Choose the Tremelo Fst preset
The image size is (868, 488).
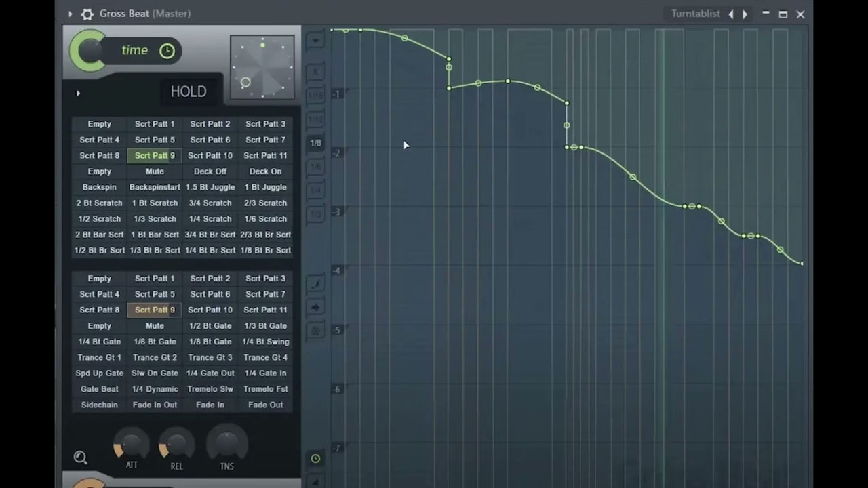265,389
